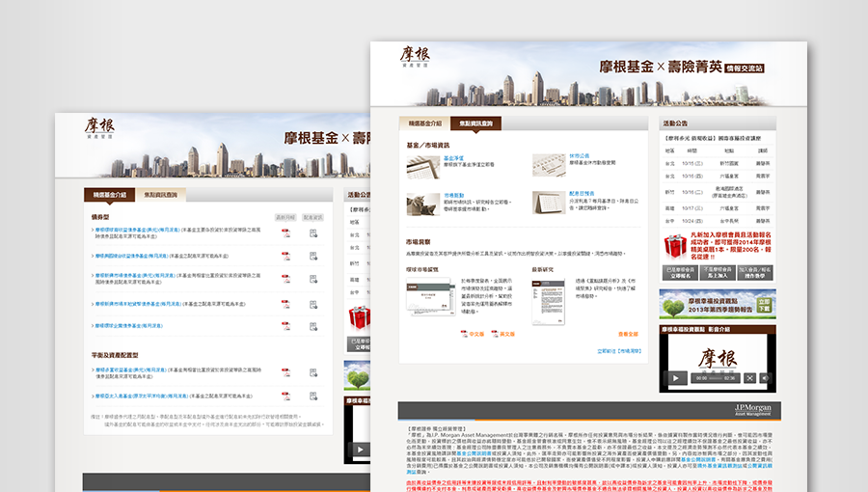Click the 市場脈動 cat thumbnail
Image resolution: width=868 pixels, height=492 pixels.
(423, 205)
